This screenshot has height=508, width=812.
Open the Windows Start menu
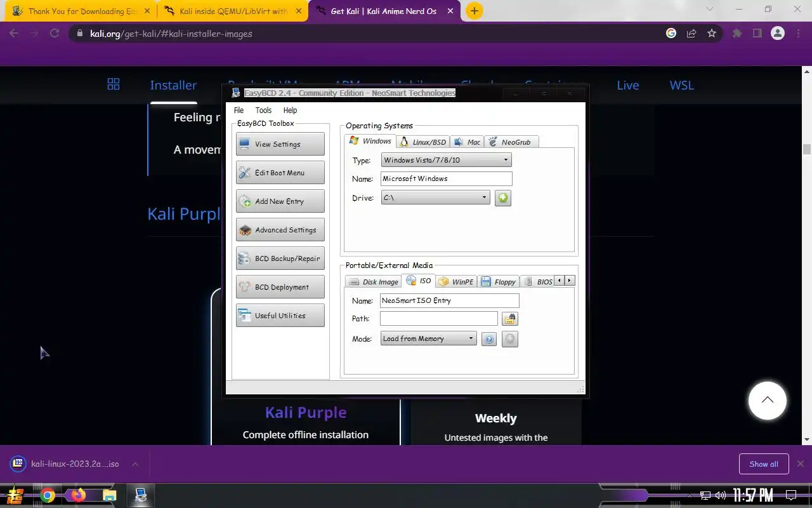15,495
